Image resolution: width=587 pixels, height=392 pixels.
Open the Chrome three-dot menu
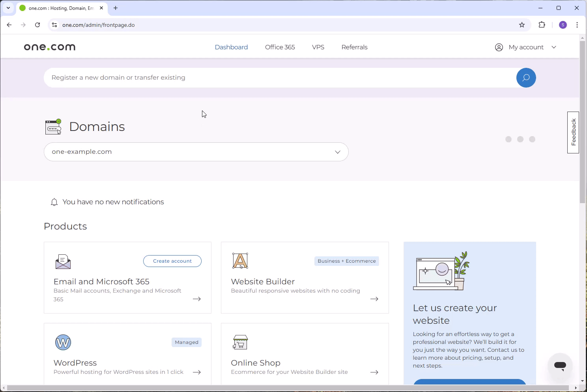pos(577,25)
